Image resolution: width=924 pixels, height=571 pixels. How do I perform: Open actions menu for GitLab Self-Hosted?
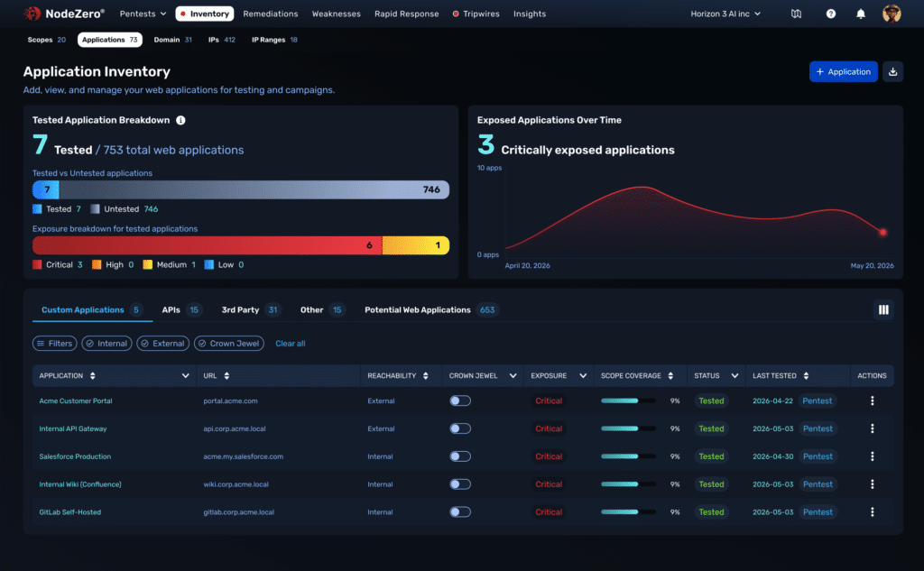coord(873,512)
